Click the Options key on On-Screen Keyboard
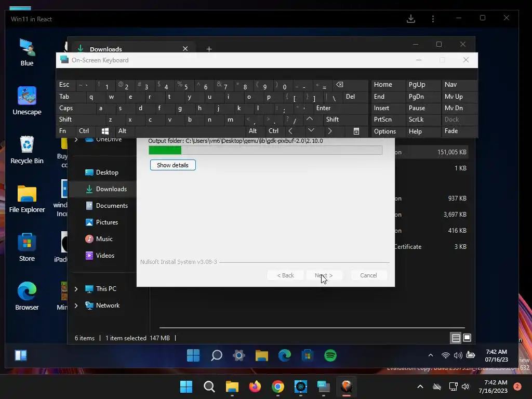This screenshot has width=532, height=399. tap(388, 131)
